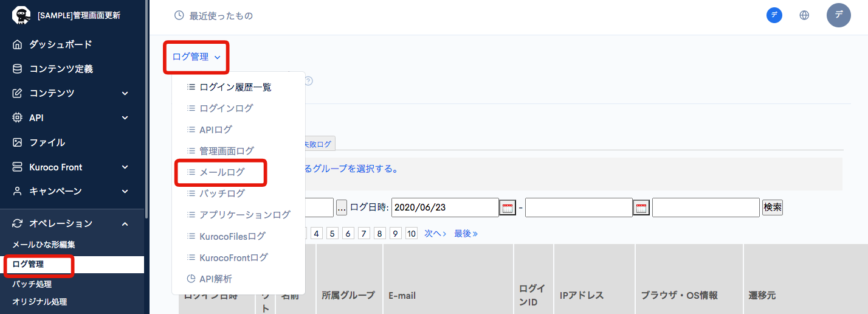Open the start date calendar picker icon
This screenshot has height=314, width=868.
(508, 208)
